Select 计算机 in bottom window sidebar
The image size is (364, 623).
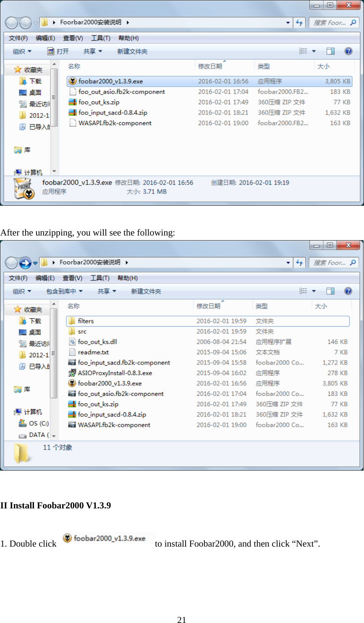(x=28, y=412)
